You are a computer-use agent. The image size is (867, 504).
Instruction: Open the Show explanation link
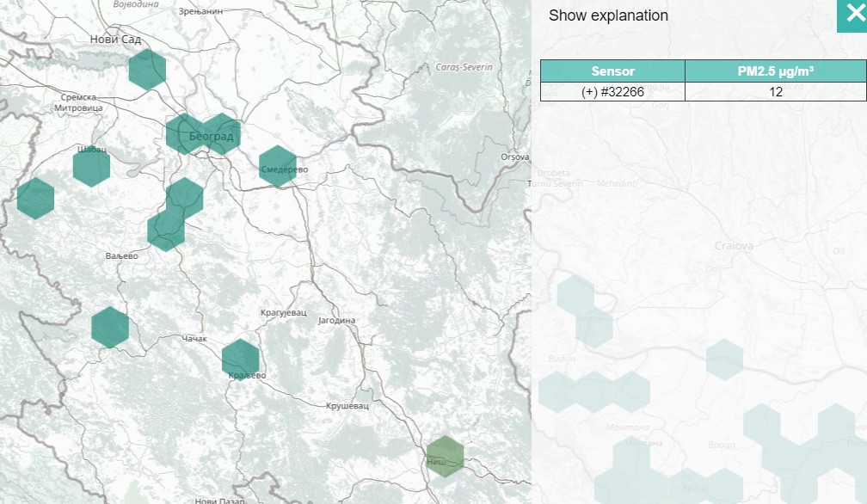click(608, 15)
